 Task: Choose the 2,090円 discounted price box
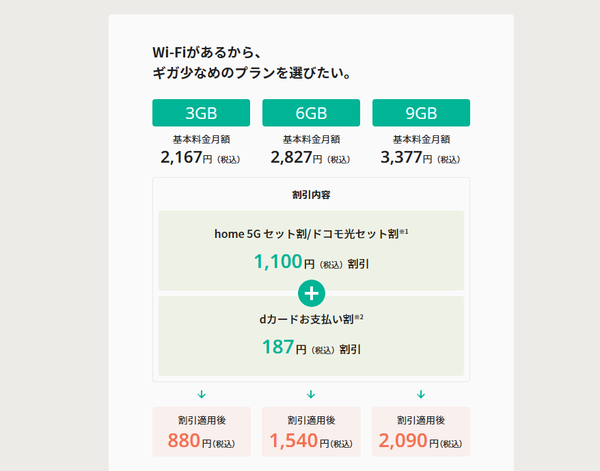tap(421, 432)
